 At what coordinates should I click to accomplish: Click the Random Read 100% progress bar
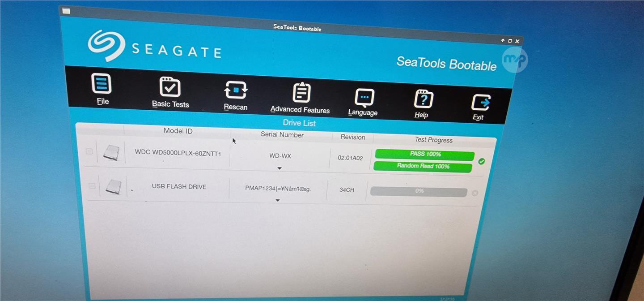click(423, 167)
